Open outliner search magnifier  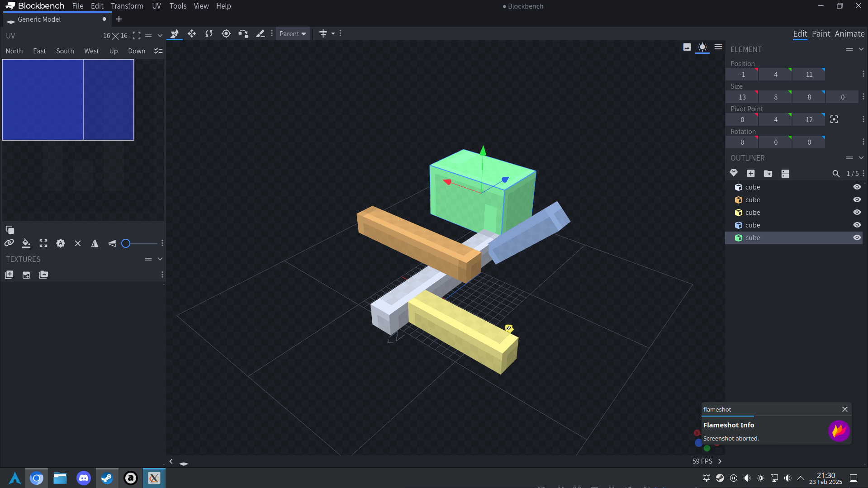836,174
